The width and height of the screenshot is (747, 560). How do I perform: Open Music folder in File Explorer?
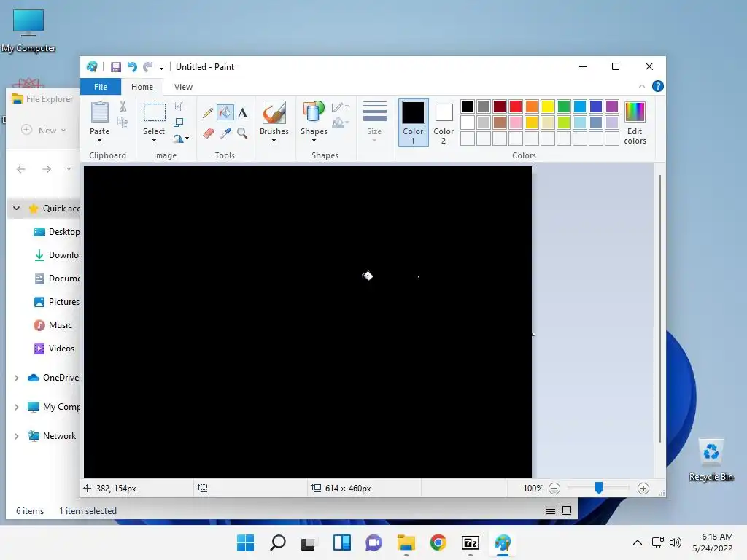[53, 325]
